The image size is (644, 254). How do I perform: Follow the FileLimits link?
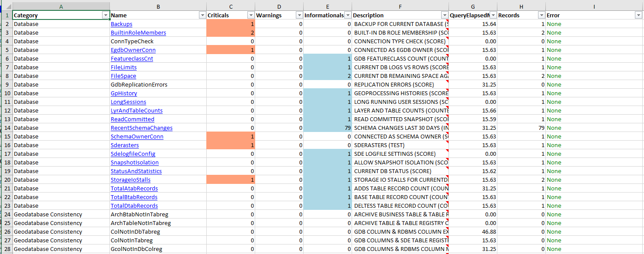[124, 67]
